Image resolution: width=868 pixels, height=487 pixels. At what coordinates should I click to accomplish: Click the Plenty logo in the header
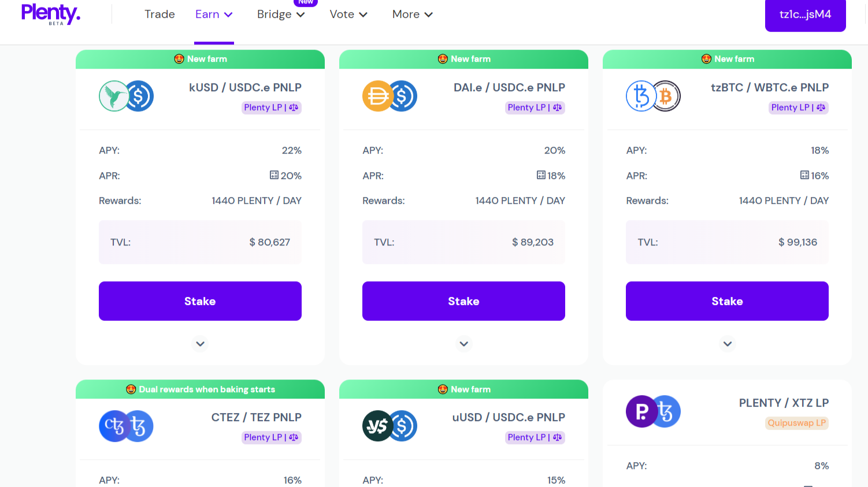50,14
